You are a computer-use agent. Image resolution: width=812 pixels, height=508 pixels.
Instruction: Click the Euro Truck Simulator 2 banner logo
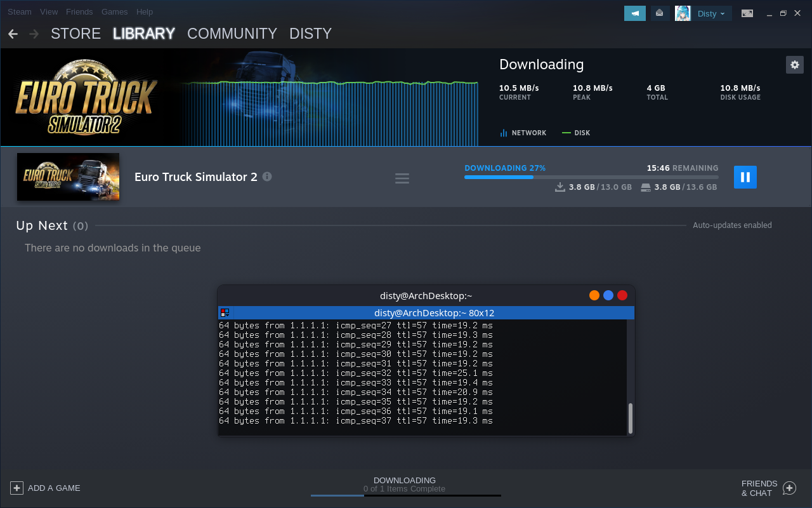coord(86,97)
